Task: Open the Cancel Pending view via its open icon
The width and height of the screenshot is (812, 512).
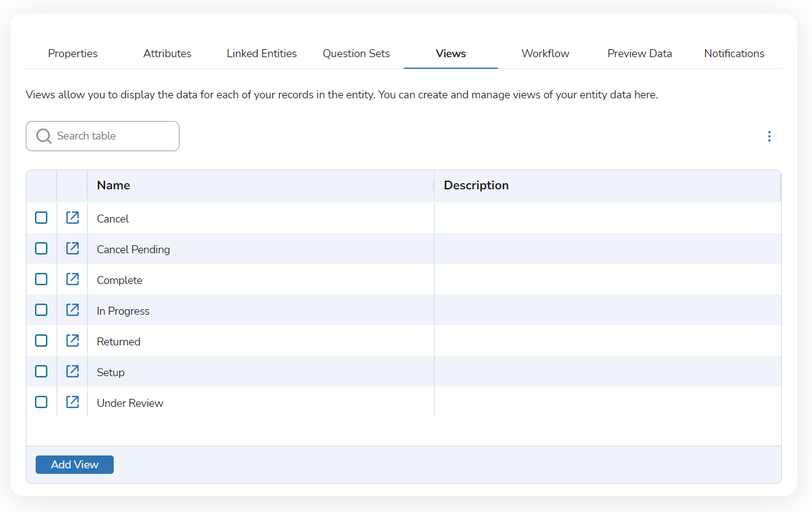Action: point(73,248)
